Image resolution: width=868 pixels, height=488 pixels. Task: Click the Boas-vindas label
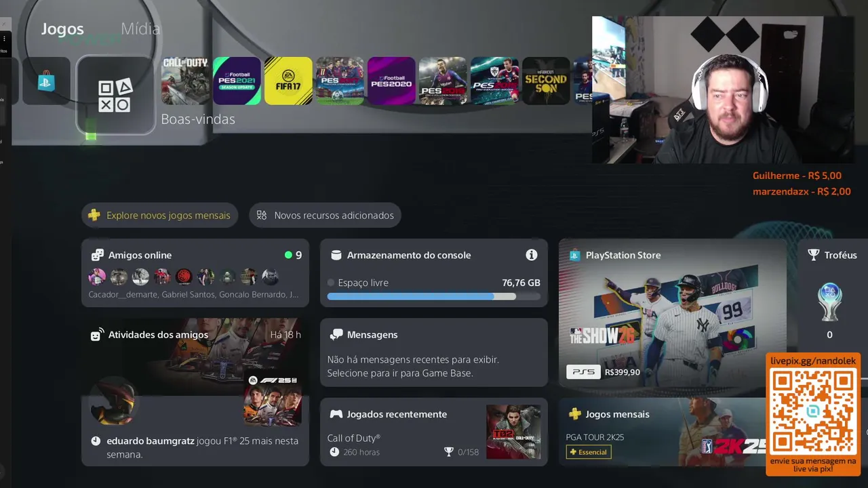(x=198, y=119)
